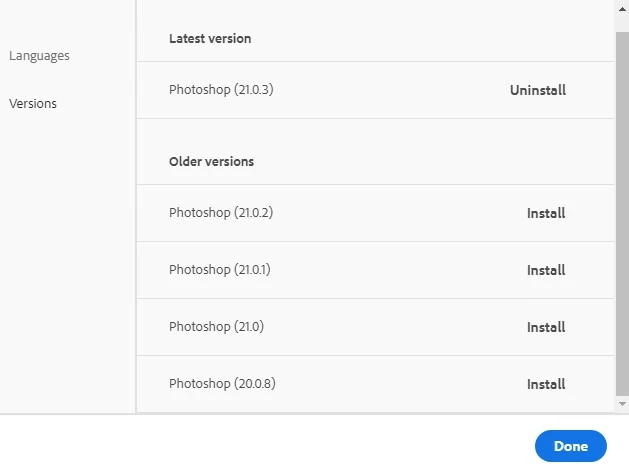Image resolution: width=629 pixels, height=476 pixels.
Task: Install Photoshop version 21.0.1
Action: click(546, 270)
